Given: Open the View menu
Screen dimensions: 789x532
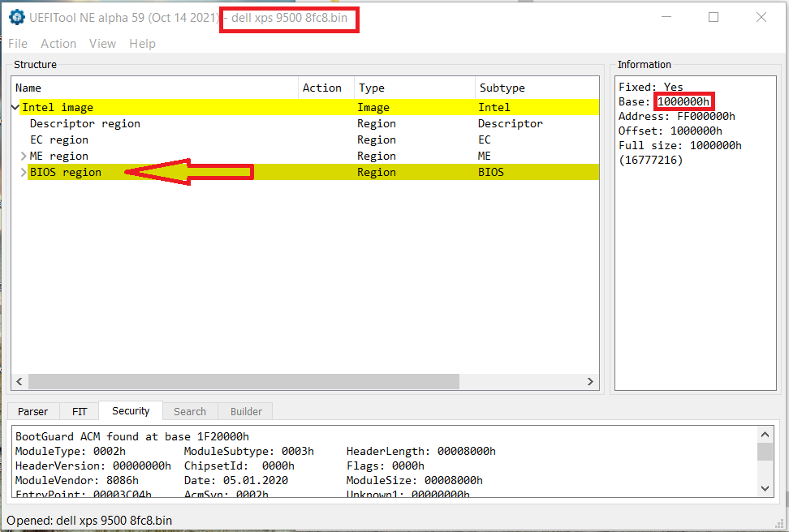Looking at the screenshot, I should [x=102, y=44].
